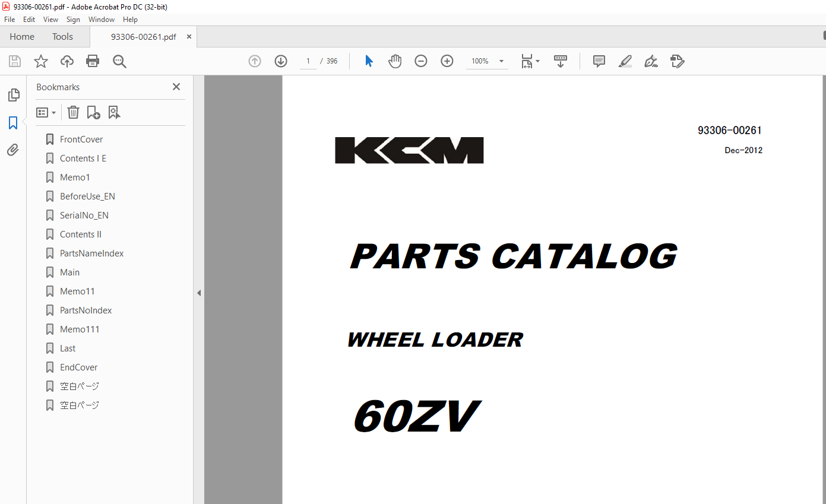The image size is (826, 504).
Task: Open the 100% zoom level dropdown
Action: click(501, 61)
